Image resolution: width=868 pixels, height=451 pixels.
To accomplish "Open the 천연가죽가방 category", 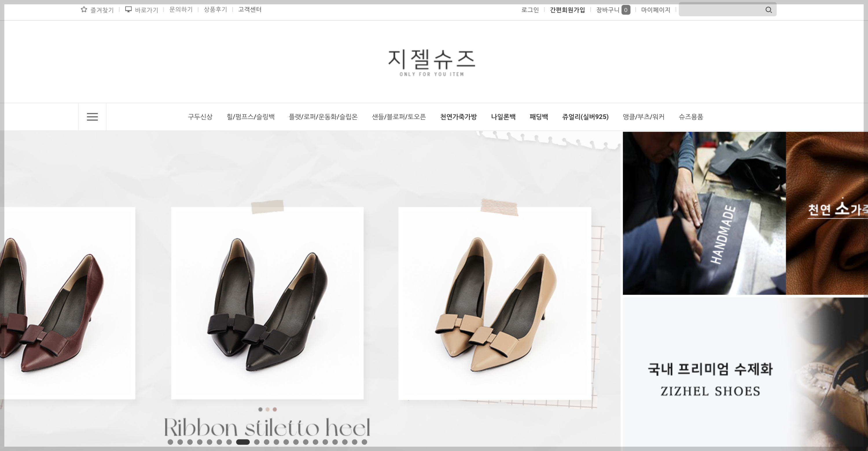I will tap(459, 117).
